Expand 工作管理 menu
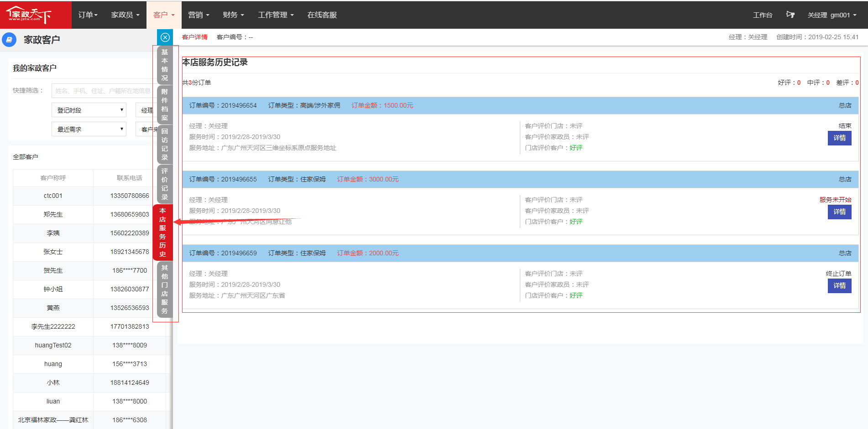 pyautogui.click(x=276, y=15)
